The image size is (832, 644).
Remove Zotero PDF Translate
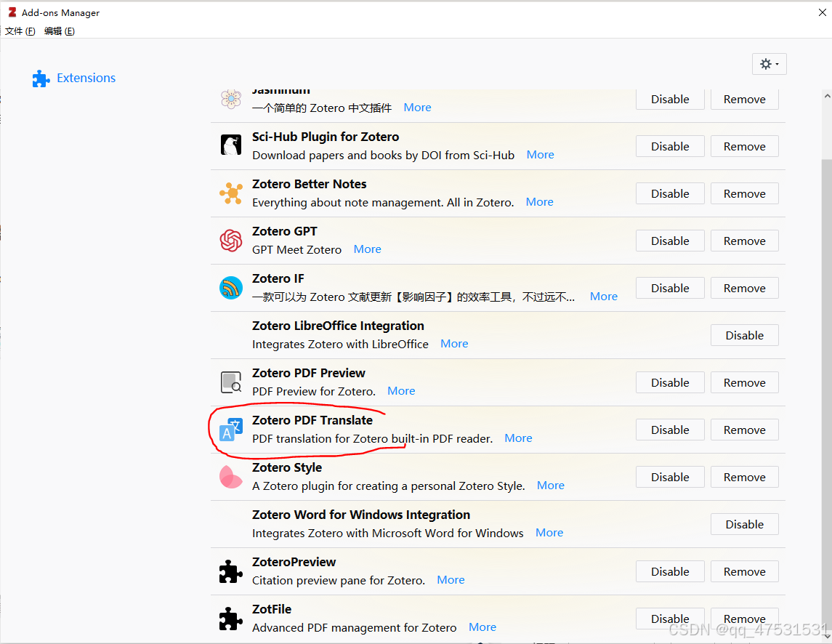pos(745,430)
